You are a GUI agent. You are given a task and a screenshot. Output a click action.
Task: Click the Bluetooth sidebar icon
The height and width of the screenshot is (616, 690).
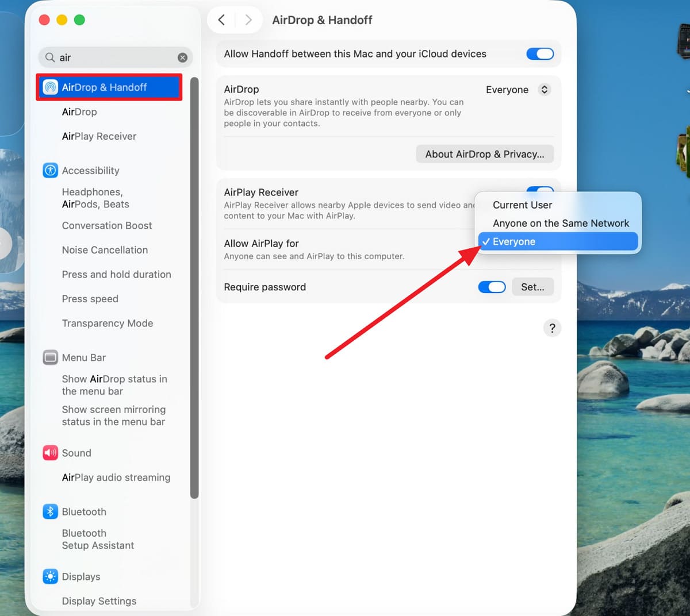51,511
